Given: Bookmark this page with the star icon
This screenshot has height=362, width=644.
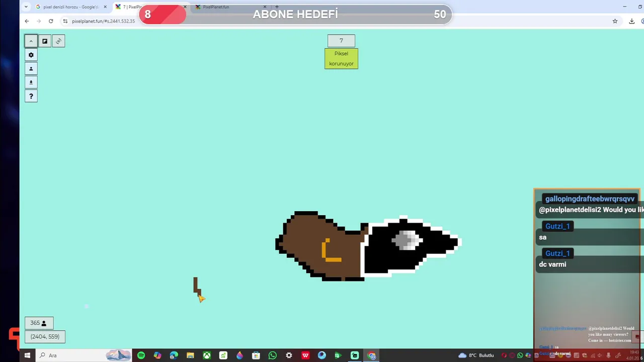Looking at the screenshot, I should [x=615, y=21].
